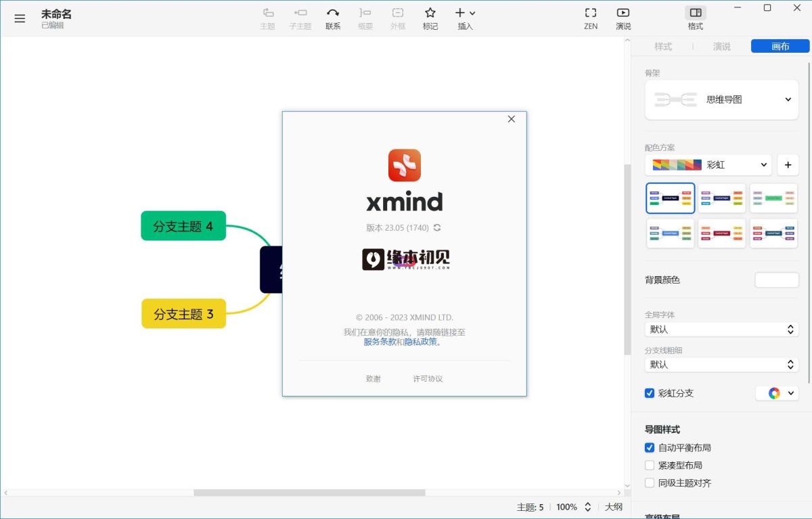Click the 主题: 5 topic count
Image resolution: width=812 pixels, height=519 pixels.
(530, 507)
